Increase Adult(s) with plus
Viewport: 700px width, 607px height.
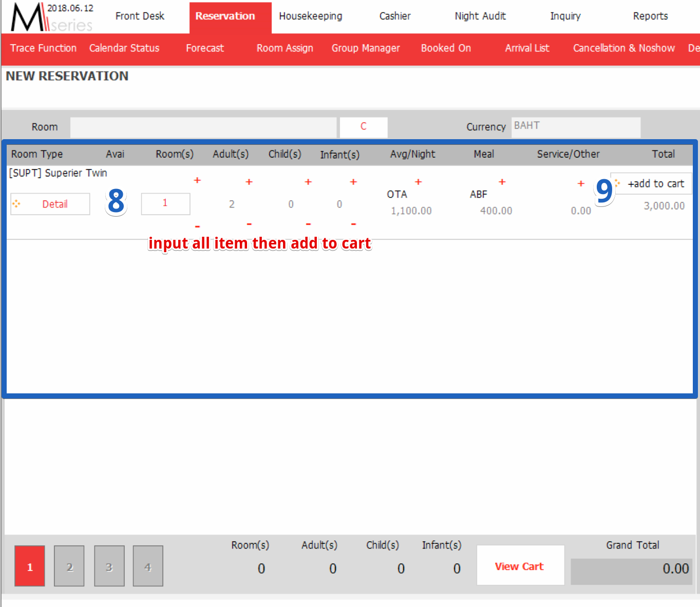coord(249,182)
